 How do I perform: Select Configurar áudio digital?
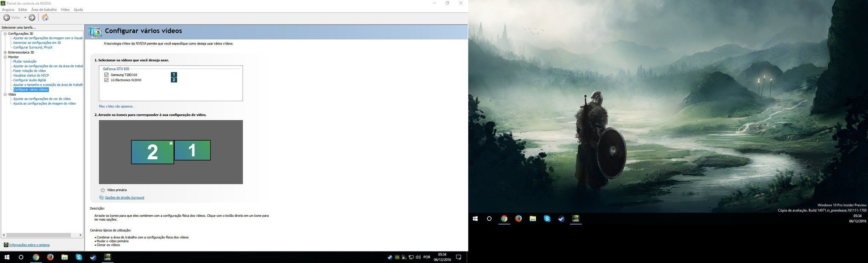tap(29, 80)
